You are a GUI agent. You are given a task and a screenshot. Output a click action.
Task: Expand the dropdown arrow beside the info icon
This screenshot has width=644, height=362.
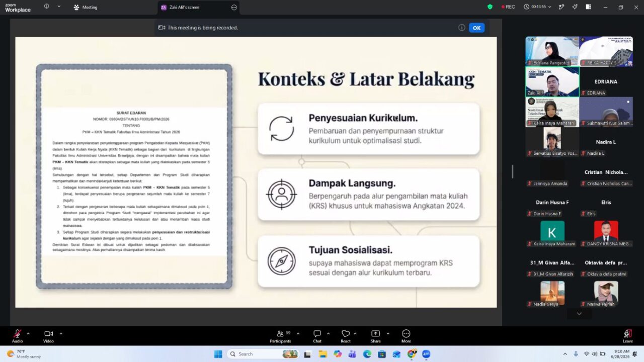click(x=59, y=7)
